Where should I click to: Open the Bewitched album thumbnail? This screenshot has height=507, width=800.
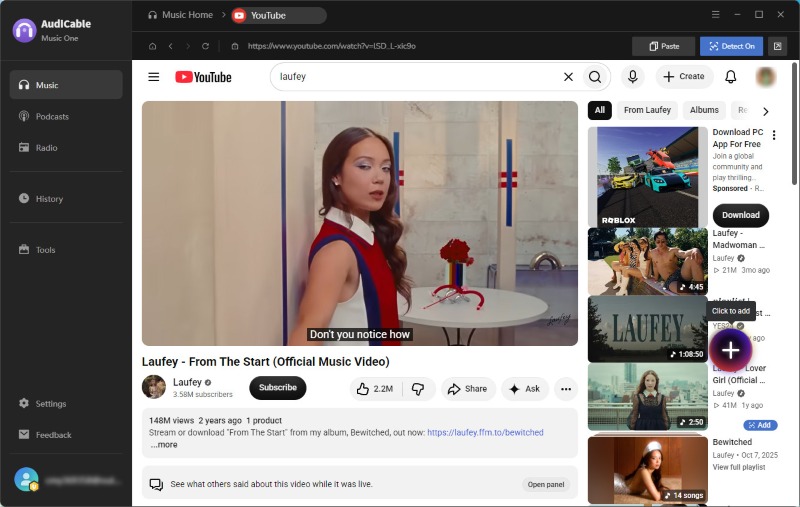(647, 469)
